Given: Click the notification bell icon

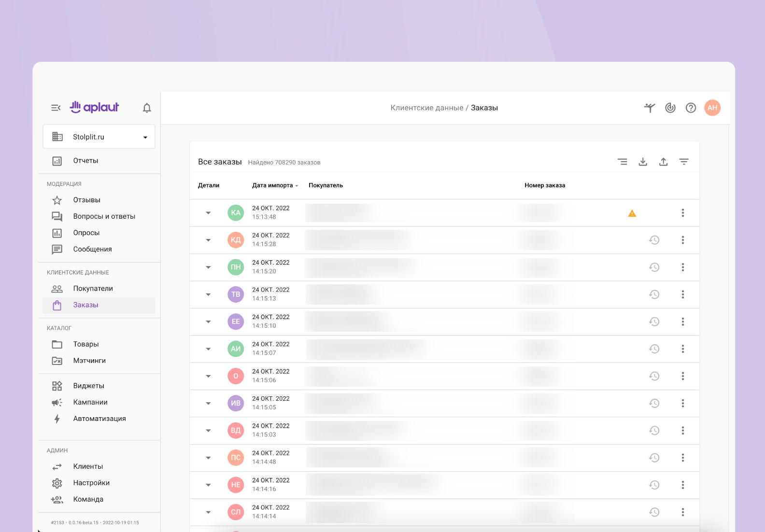Looking at the screenshot, I should (147, 108).
